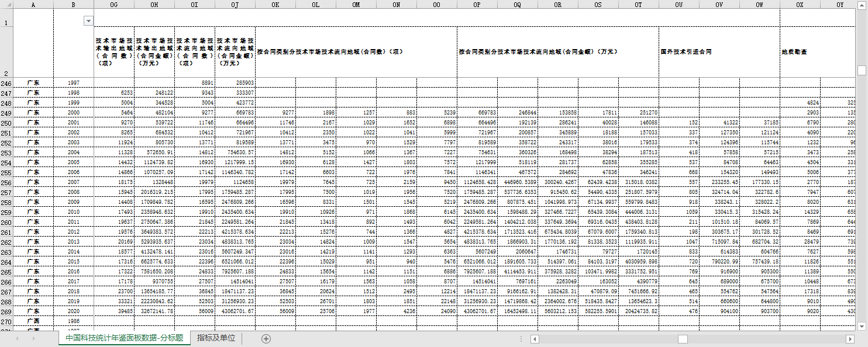Screen dimensions: 868x347
Task: Select the 中国科技统计年鉴面板数据-分标题 sheet tab
Action: [124, 338]
